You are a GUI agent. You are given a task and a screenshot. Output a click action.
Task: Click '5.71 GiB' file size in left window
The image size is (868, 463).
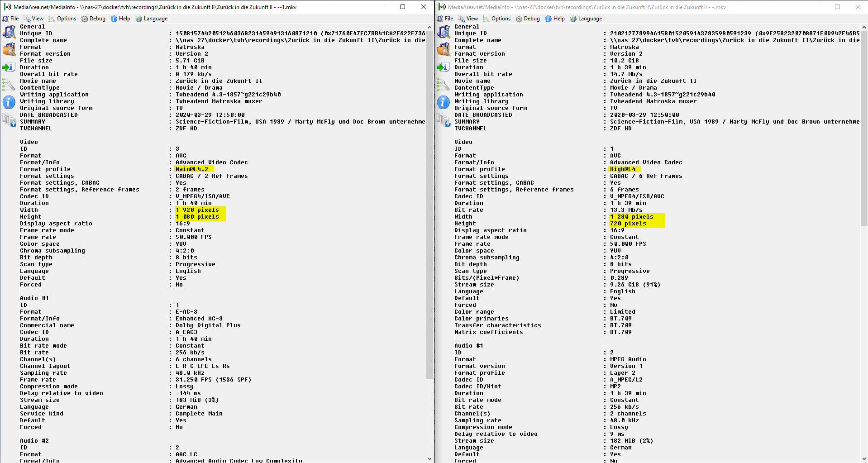190,61
